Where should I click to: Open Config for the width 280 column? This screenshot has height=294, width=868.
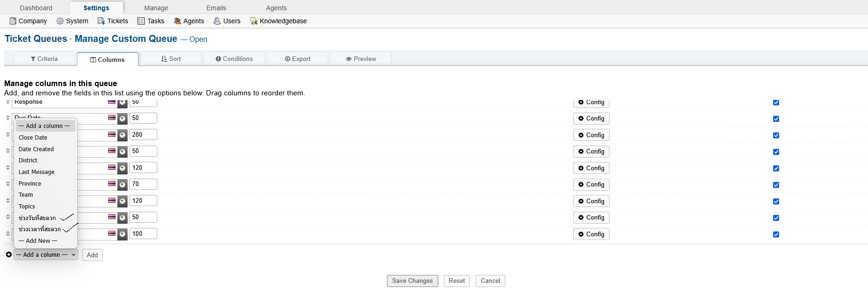591,135
